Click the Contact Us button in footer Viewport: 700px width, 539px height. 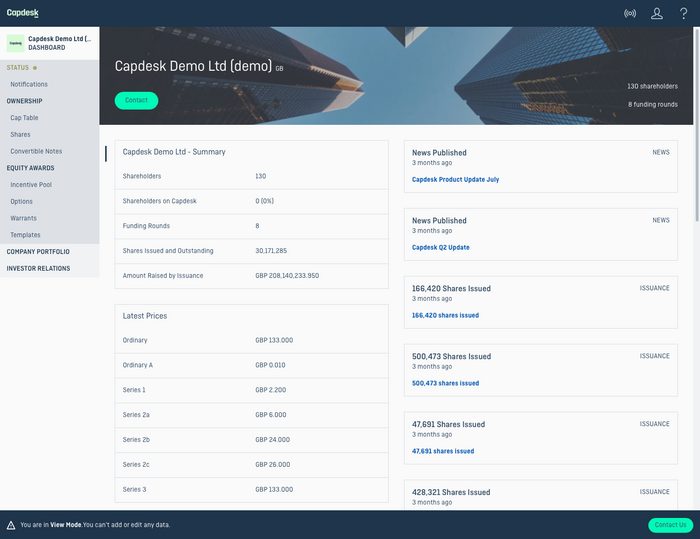tap(670, 525)
